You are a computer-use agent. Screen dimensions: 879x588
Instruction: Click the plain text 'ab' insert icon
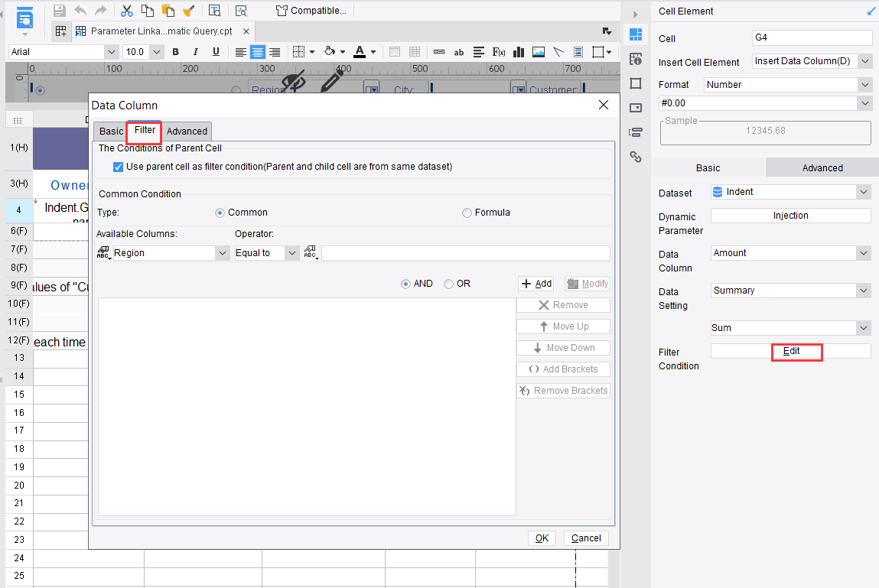click(458, 52)
